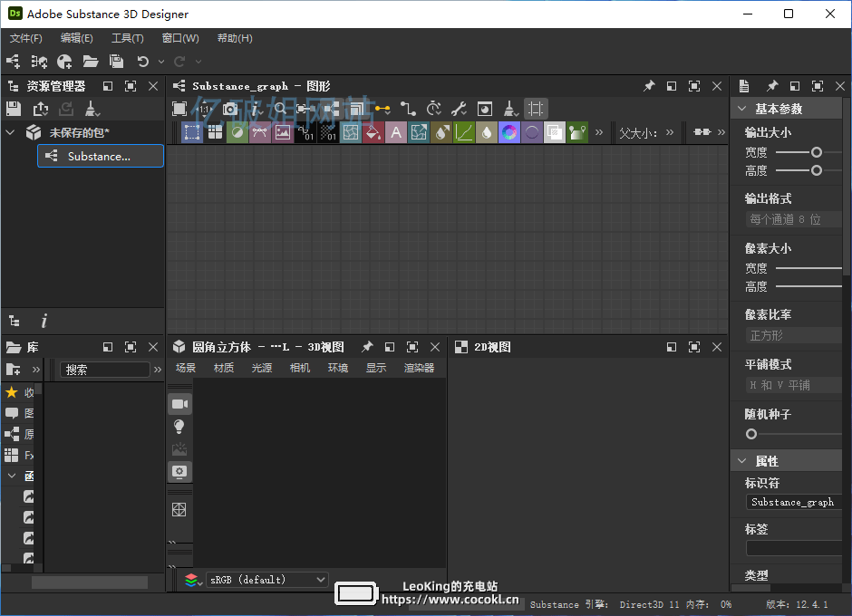Click the wrench tools icon in graph toolbar
852x616 pixels.
[460, 109]
